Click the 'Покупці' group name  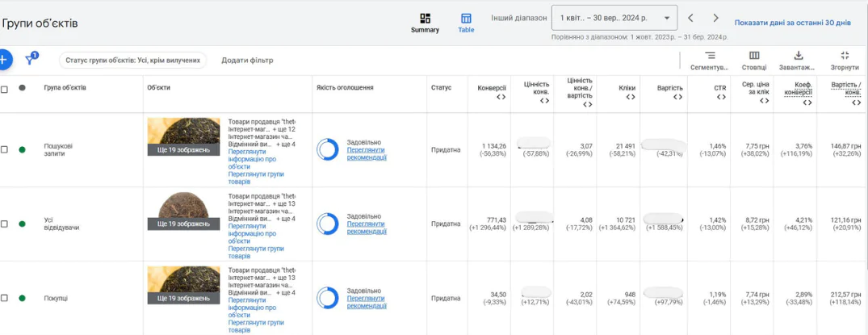click(56, 298)
